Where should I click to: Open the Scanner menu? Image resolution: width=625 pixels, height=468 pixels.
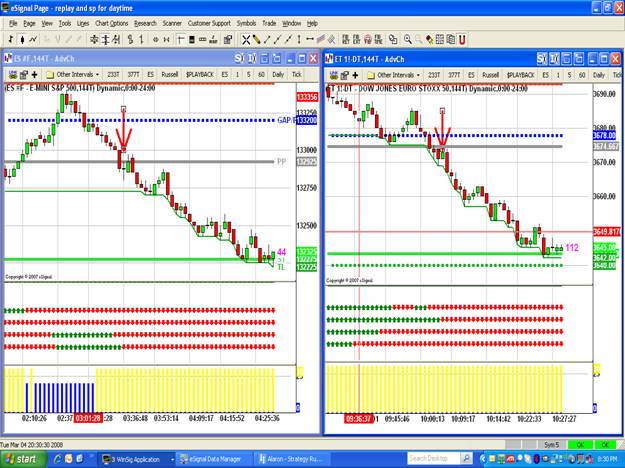coord(172,22)
